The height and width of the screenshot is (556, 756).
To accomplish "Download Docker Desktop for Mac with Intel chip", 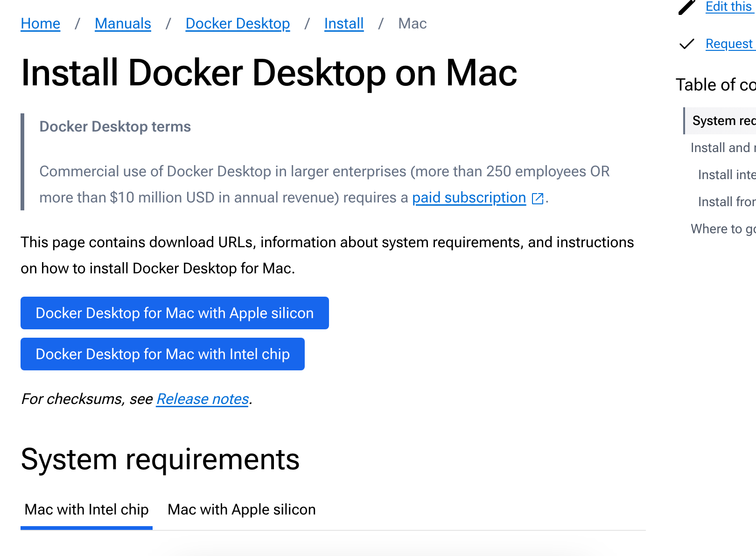I will click(162, 354).
